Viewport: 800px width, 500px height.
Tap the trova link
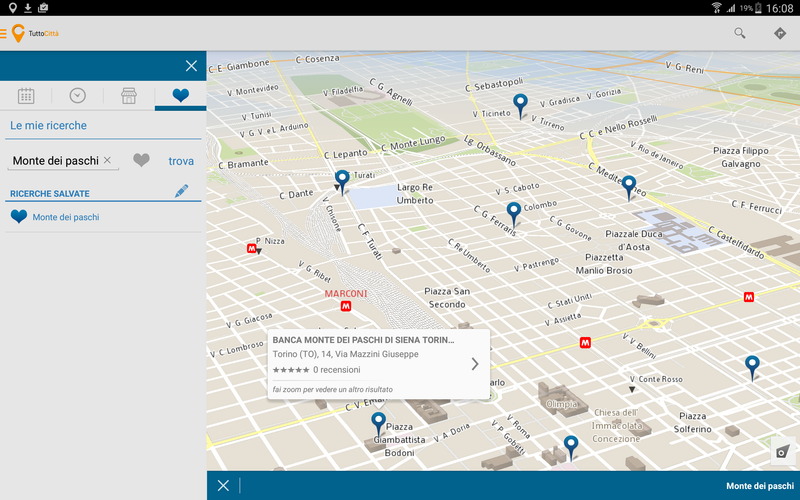tap(181, 161)
